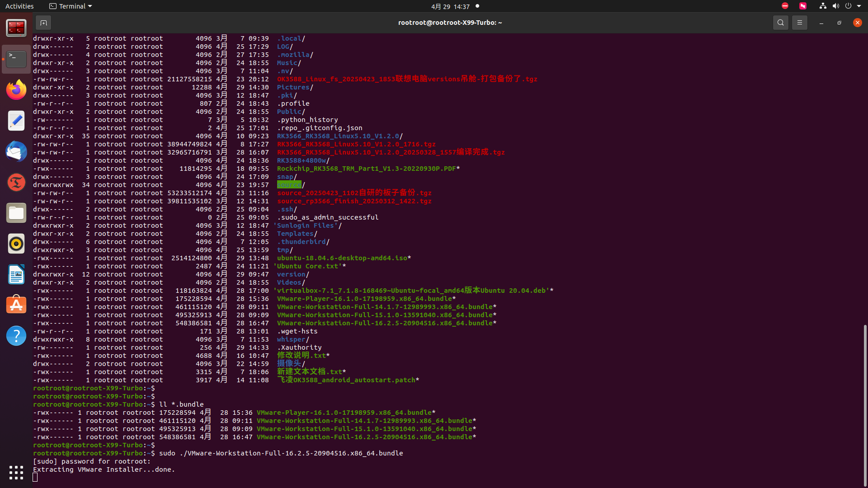The height and width of the screenshot is (488, 868).
Task: Open Thunderbird mail from dock
Action: 16,151
